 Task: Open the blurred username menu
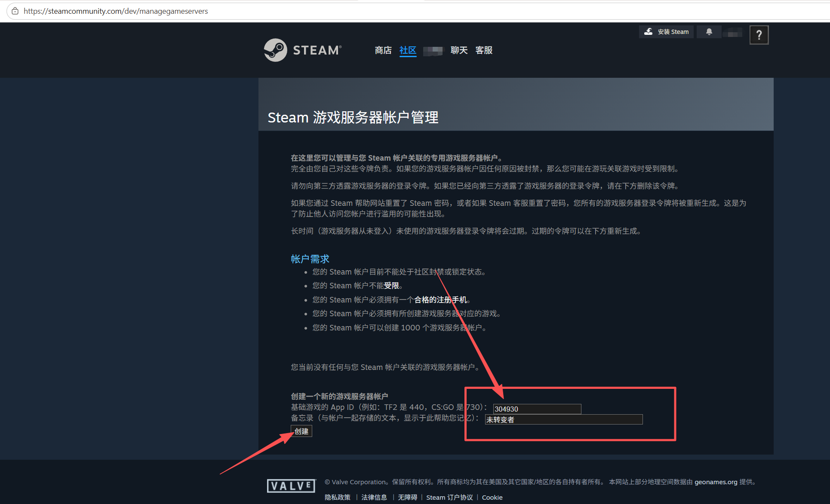point(433,51)
